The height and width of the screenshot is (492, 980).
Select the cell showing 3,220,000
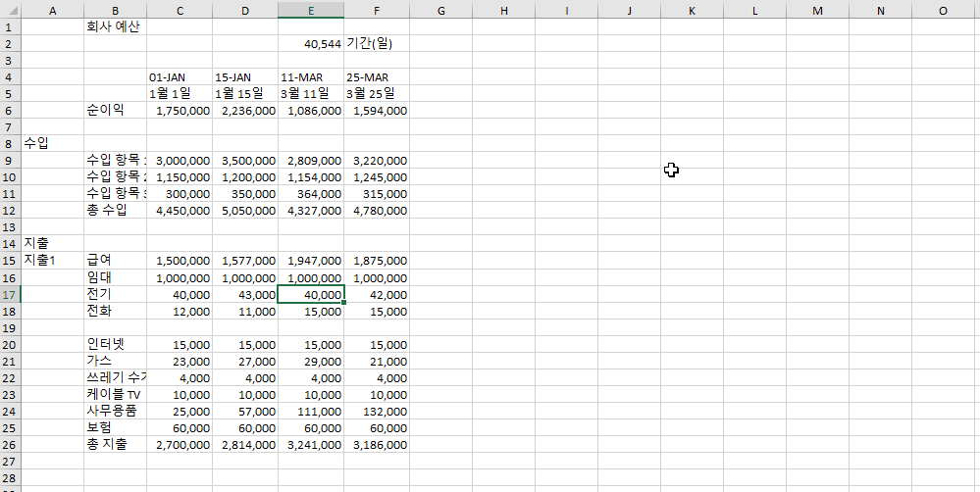point(377,161)
